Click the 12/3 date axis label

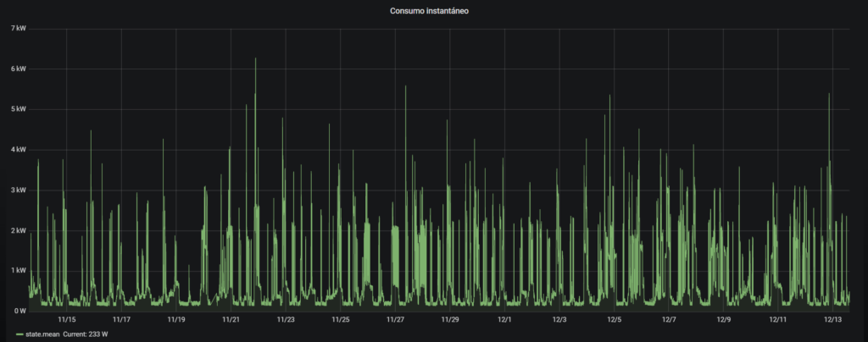coord(559,319)
